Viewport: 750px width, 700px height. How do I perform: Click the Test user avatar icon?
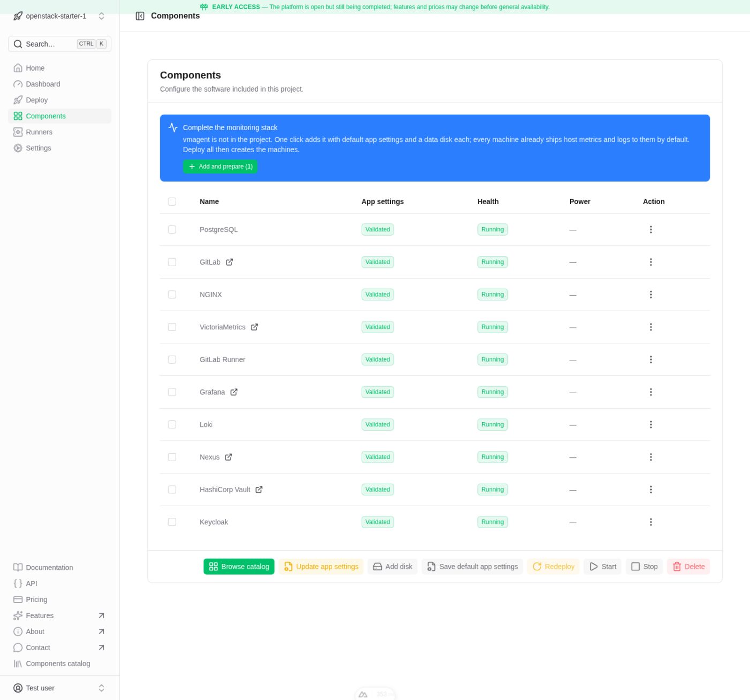coord(18,688)
